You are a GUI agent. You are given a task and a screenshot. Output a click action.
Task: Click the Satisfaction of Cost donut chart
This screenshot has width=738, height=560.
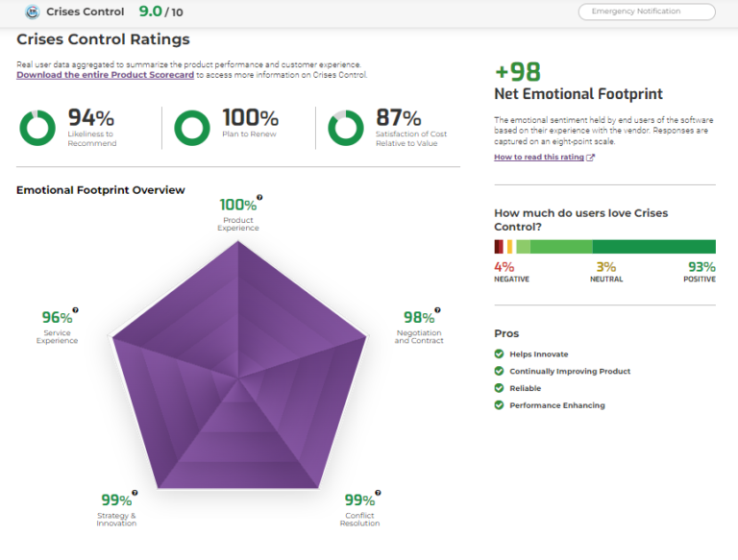(345, 129)
